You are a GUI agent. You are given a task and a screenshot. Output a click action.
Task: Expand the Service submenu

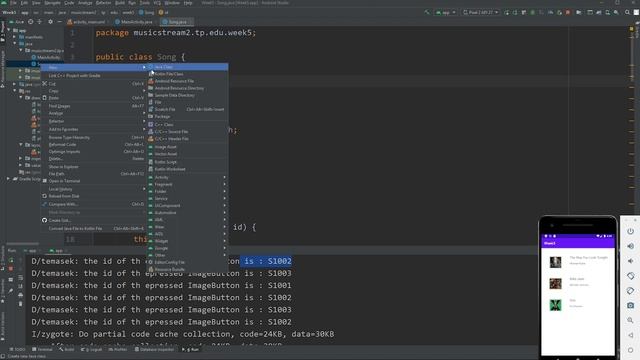click(x=187, y=198)
